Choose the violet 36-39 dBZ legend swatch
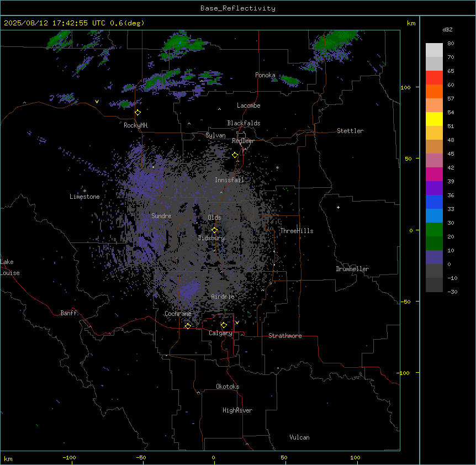The width and height of the screenshot is (476, 465). (x=434, y=188)
